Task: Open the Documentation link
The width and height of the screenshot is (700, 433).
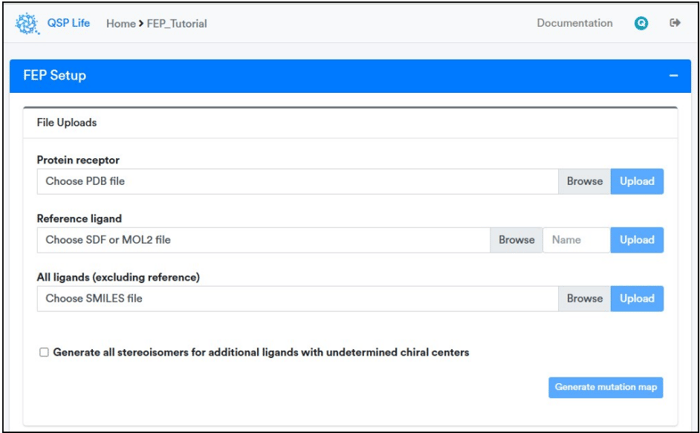Action: pyautogui.click(x=575, y=23)
